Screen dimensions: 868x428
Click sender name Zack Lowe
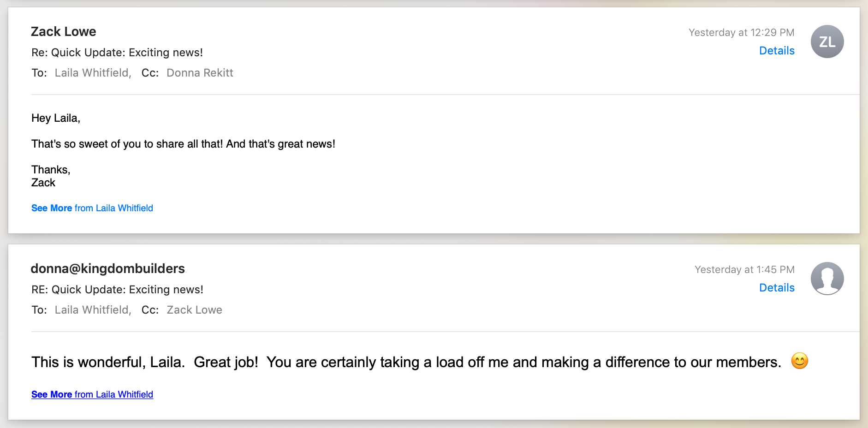[64, 32]
